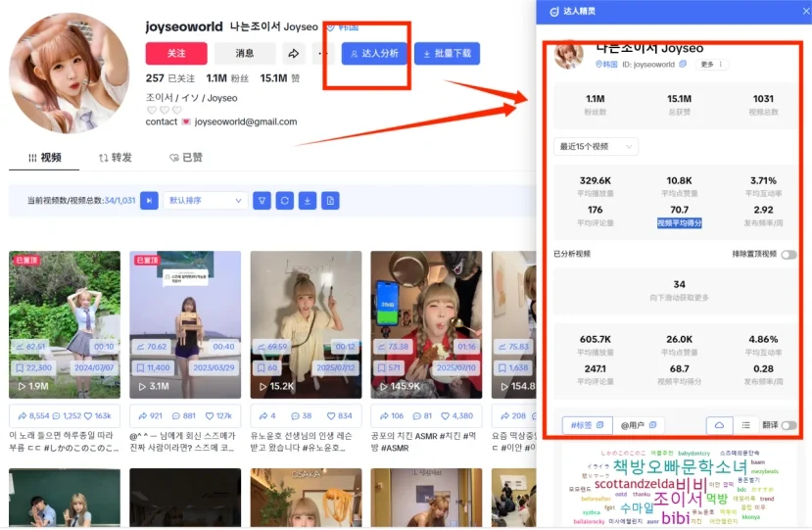Switch to the 转发 tab

click(x=115, y=158)
